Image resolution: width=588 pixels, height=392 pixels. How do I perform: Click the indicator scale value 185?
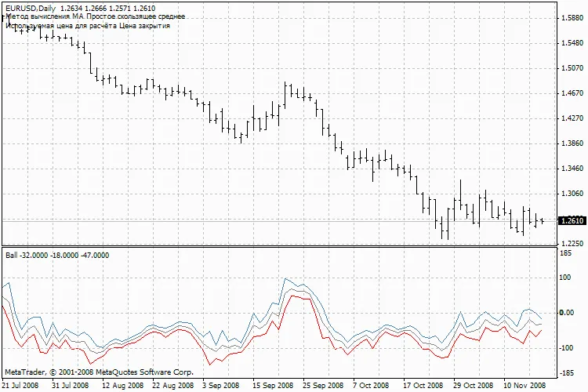tap(567, 255)
